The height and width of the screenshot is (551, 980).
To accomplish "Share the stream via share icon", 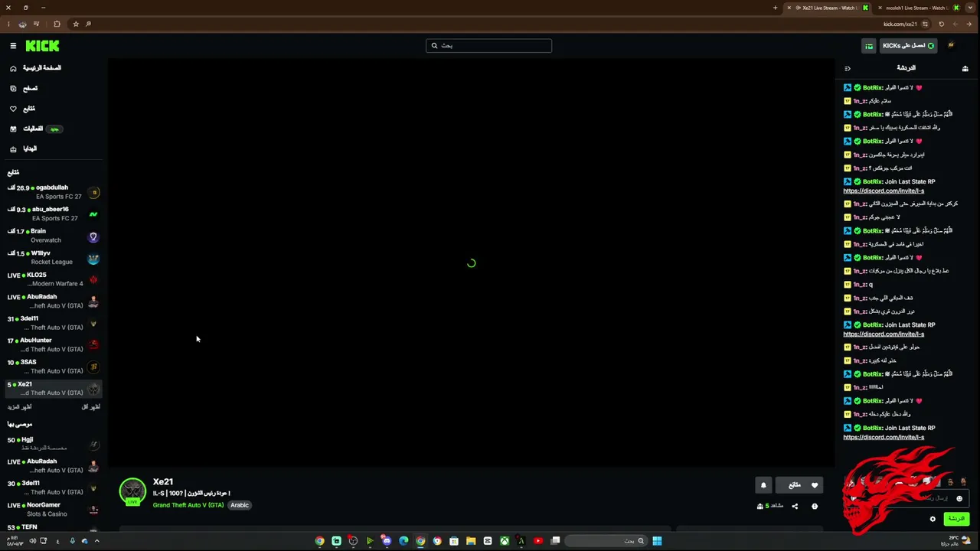I will (x=795, y=506).
